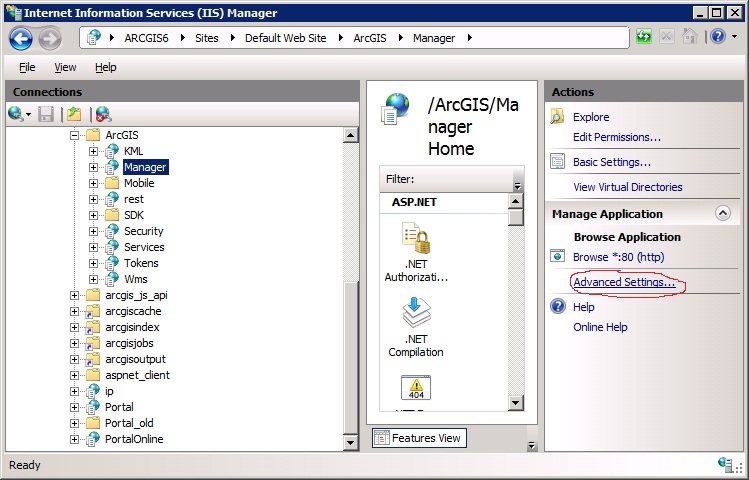Click the Up folder icon in Connections
The image size is (749, 480).
(74, 114)
